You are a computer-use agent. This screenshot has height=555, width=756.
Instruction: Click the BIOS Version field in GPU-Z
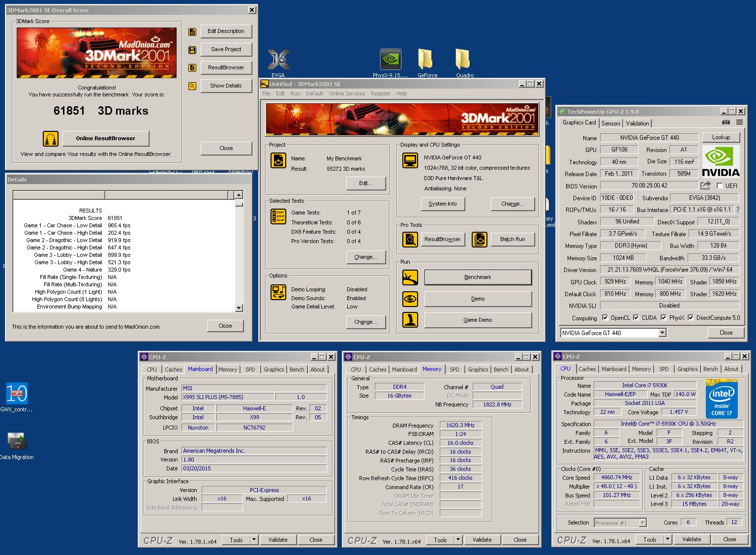click(649, 186)
